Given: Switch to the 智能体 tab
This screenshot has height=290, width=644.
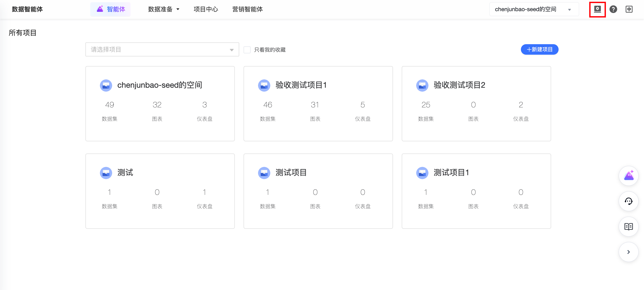Looking at the screenshot, I should (110, 9).
